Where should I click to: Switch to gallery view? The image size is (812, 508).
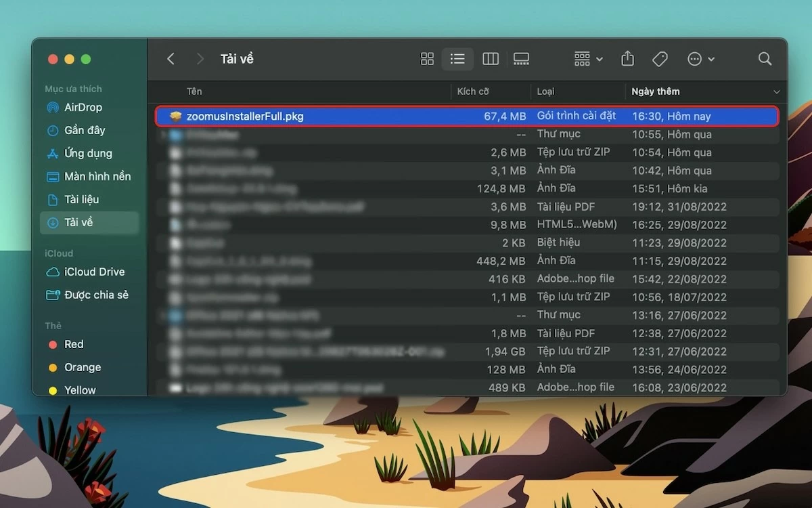[x=521, y=59]
